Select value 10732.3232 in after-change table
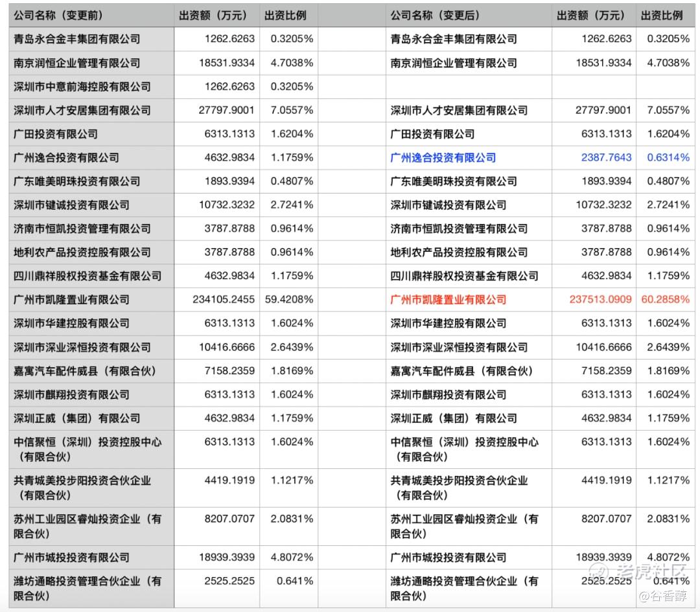700x612 pixels. click(603, 205)
